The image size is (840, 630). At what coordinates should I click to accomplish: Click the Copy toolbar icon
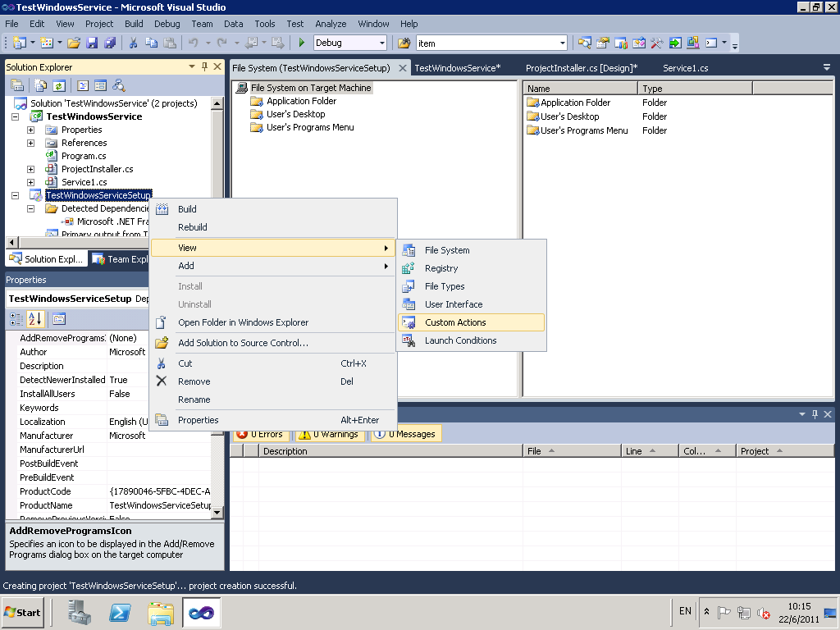[152, 43]
